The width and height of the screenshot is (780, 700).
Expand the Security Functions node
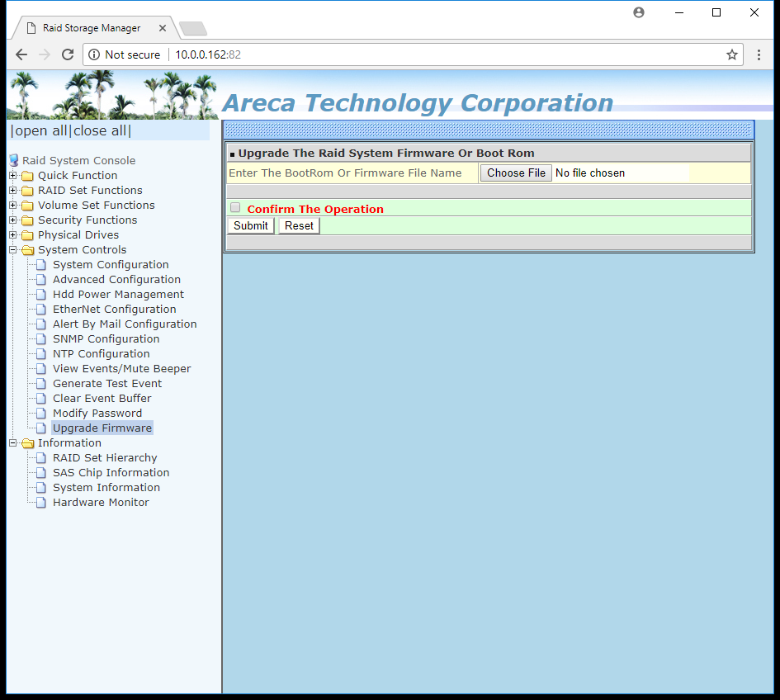(x=13, y=220)
